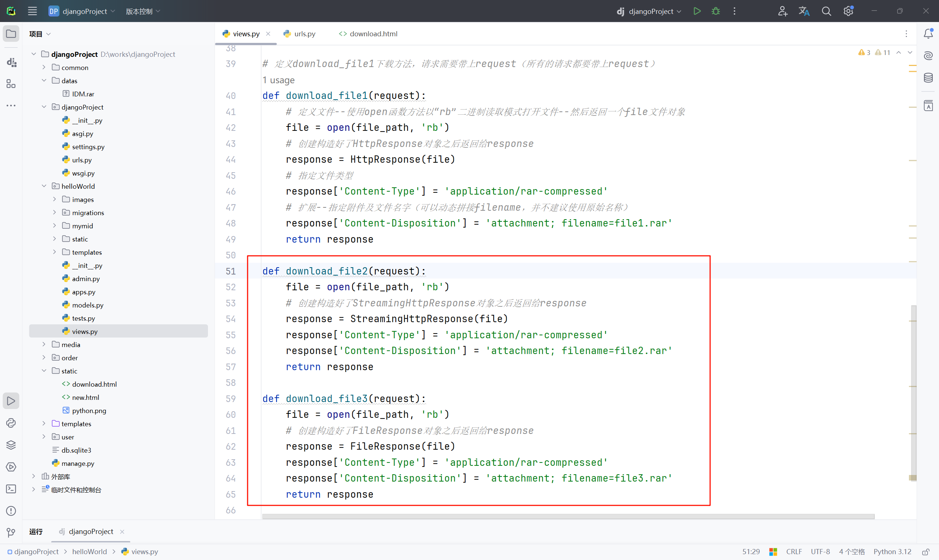Click the Python 3.12 interpreter widget
This screenshot has width=939, height=560.
[892, 552]
